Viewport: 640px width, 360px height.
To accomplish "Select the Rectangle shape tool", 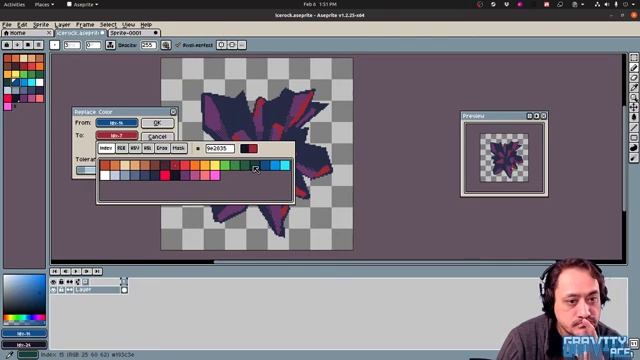I will tap(633, 138).
